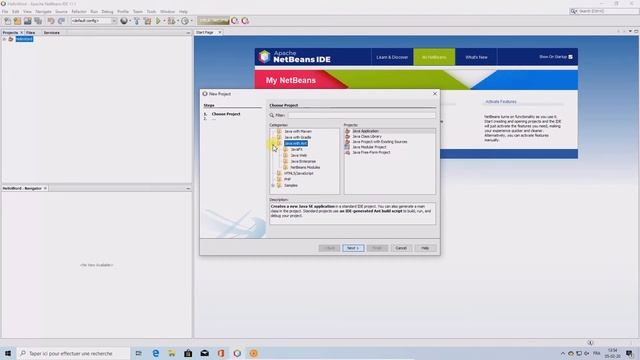Click the Save All toolbar icon
Screen dimensions: 640x360
pos(38,21)
